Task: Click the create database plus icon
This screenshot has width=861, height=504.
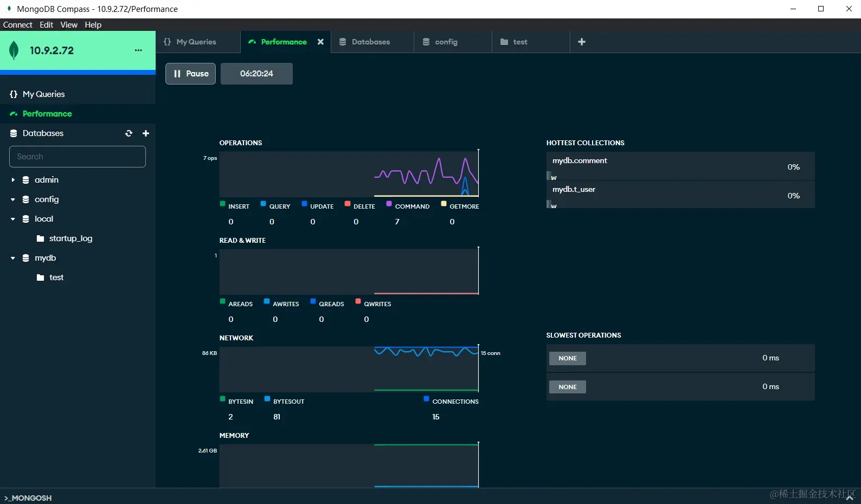Action: tap(146, 133)
